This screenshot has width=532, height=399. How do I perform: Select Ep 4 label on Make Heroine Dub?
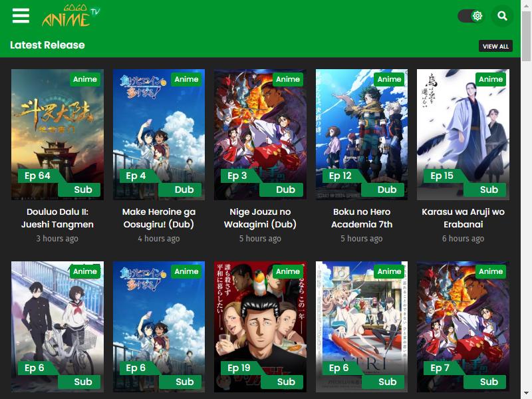pyautogui.click(x=136, y=176)
